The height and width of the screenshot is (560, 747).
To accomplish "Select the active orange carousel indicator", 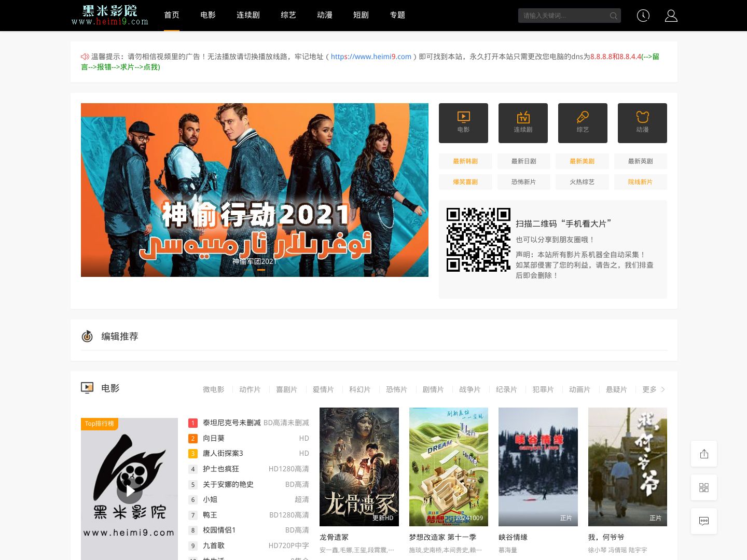I will pyautogui.click(x=261, y=270).
